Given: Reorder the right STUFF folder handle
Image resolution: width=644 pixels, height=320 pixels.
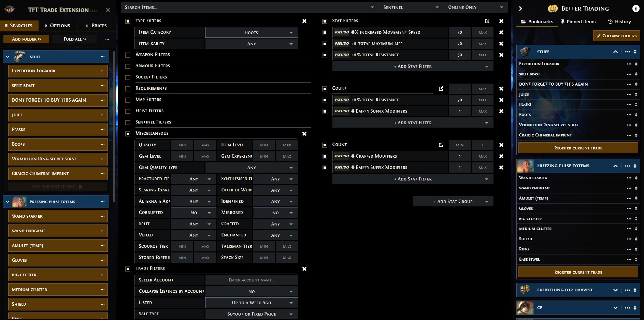Looking at the screenshot, I should [x=635, y=52].
